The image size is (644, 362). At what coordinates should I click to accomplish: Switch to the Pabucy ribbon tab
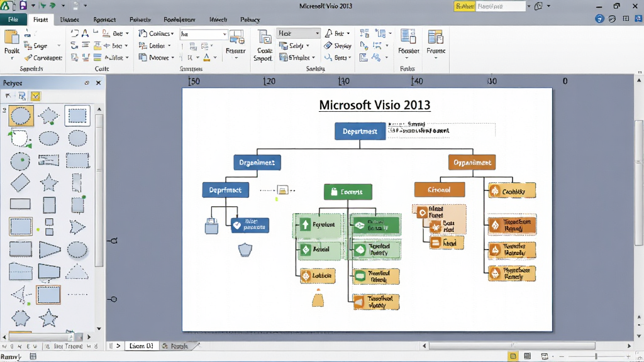(x=250, y=19)
